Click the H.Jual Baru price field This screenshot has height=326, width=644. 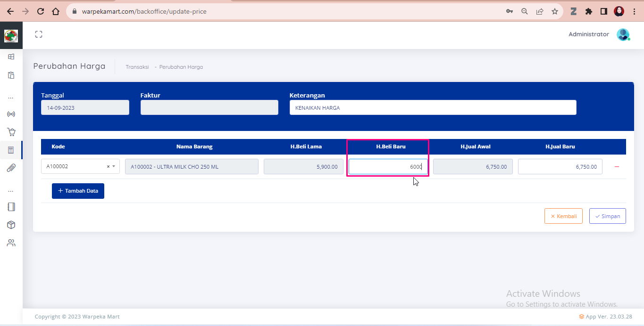(x=560, y=167)
